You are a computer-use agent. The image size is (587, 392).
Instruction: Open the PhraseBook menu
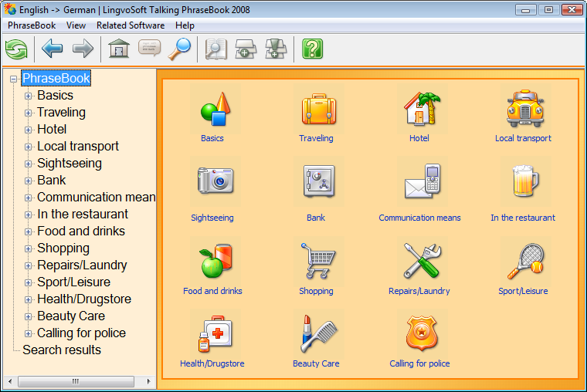click(x=32, y=25)
